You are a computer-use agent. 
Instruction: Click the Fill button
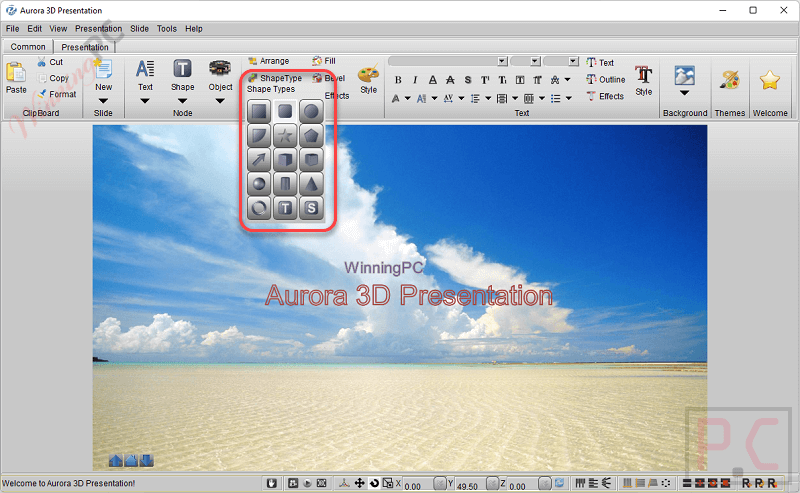(324, 61)
